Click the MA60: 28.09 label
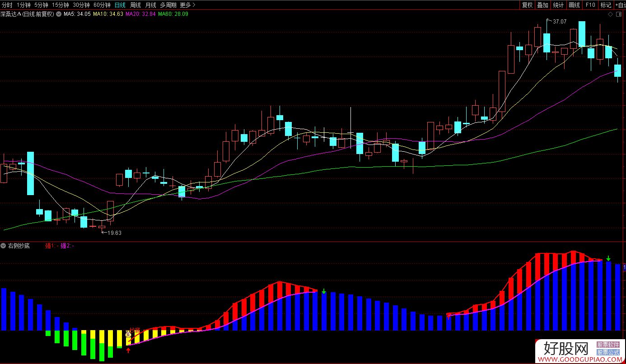Viewport: 626px width, 364px height. (x=173, y=14)
